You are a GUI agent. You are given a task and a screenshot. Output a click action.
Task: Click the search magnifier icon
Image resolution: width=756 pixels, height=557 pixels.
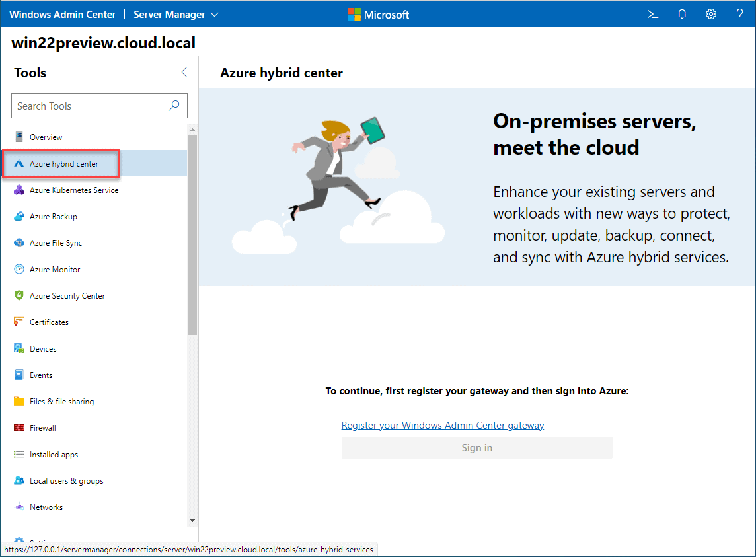click(174, 106)
